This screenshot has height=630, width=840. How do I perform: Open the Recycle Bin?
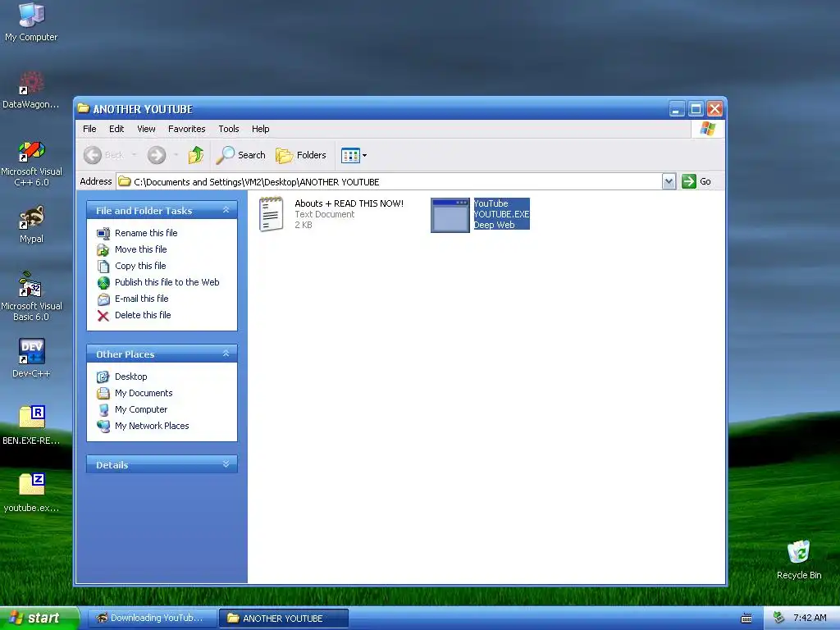(799, 559)
